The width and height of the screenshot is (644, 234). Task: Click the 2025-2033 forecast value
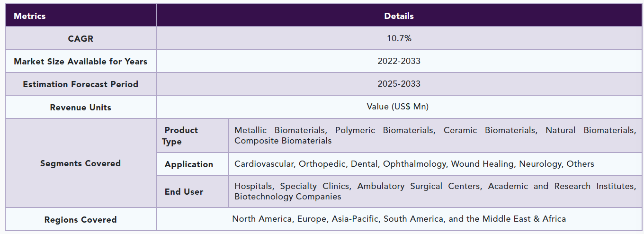(x=399, y=84)
